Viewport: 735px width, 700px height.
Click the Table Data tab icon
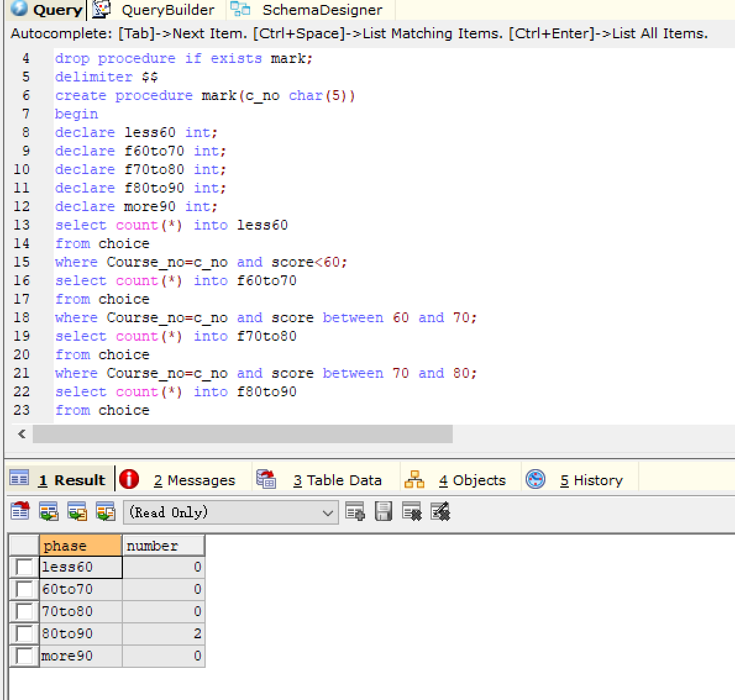coord(266,479)
